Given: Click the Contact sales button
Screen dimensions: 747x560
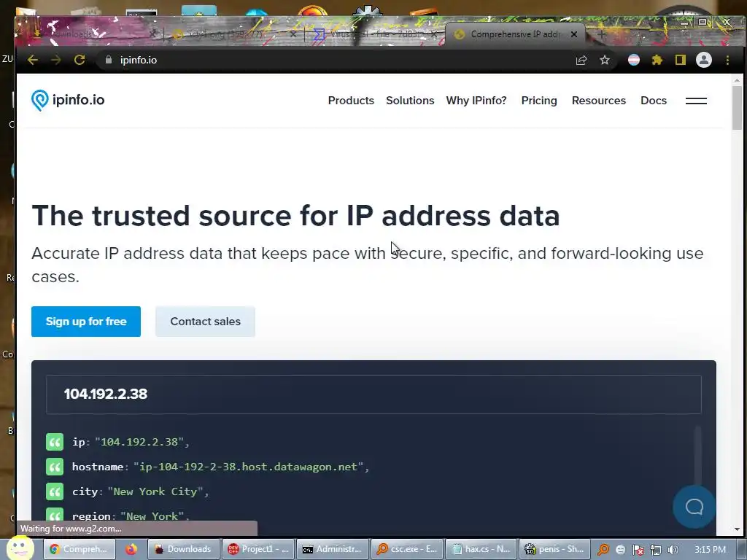Looking at the screenshot, I should 205,322.
